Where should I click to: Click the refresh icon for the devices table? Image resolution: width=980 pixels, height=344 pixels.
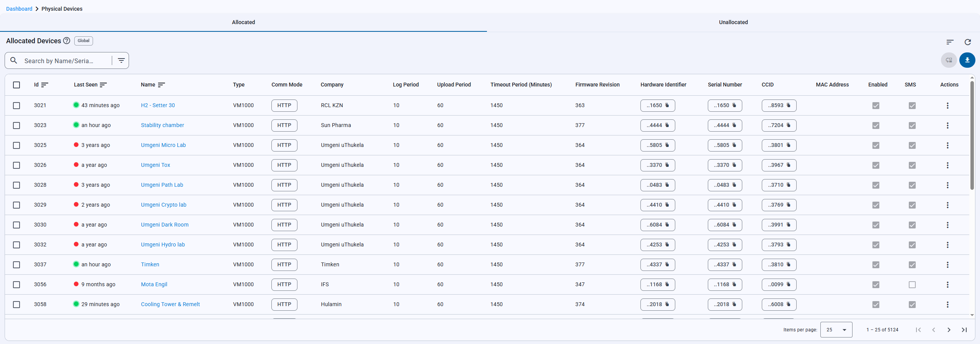pos(967,42)
